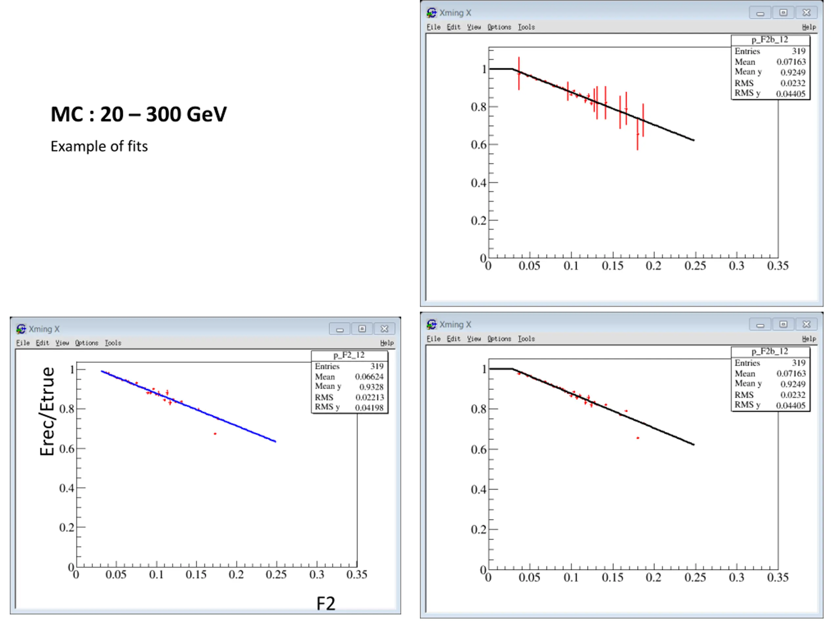Open the Tools menu in the bottom-right Xming window
This screenshot has height=630, width=840.
coord(526,338)
